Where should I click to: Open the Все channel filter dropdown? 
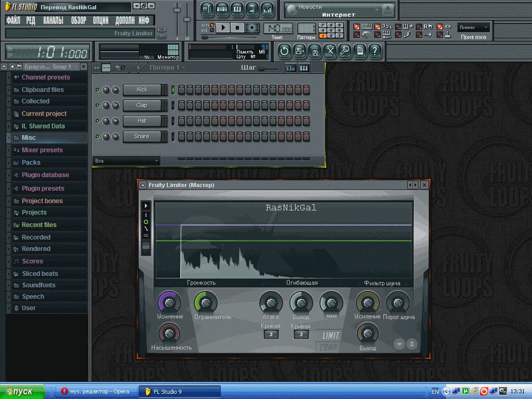(x=126, y=161)
